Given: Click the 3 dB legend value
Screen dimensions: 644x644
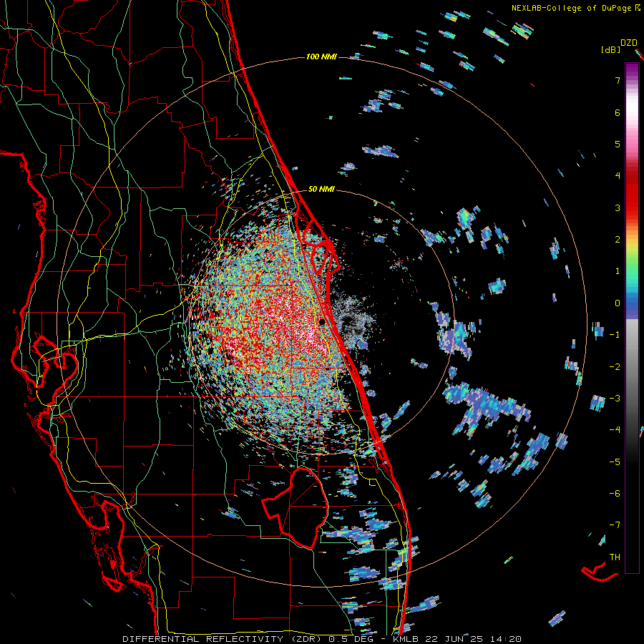Looking at the screenshot, I should pos(618,208).
